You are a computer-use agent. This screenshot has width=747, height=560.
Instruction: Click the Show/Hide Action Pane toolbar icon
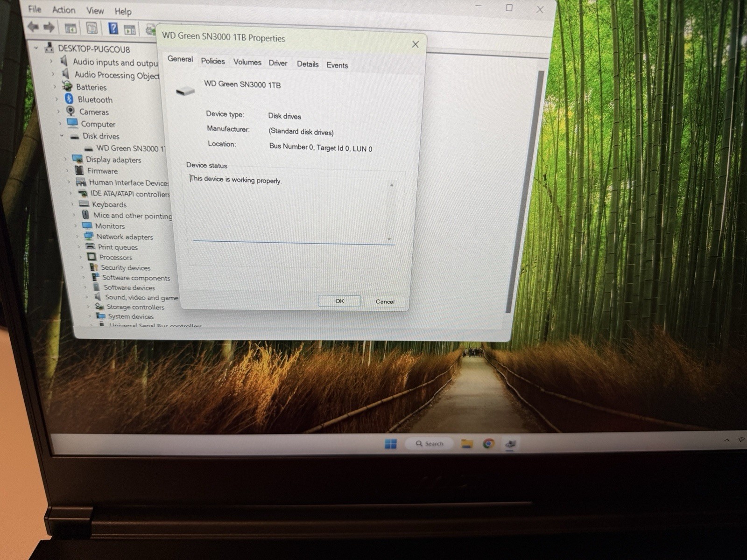[130, 30]
